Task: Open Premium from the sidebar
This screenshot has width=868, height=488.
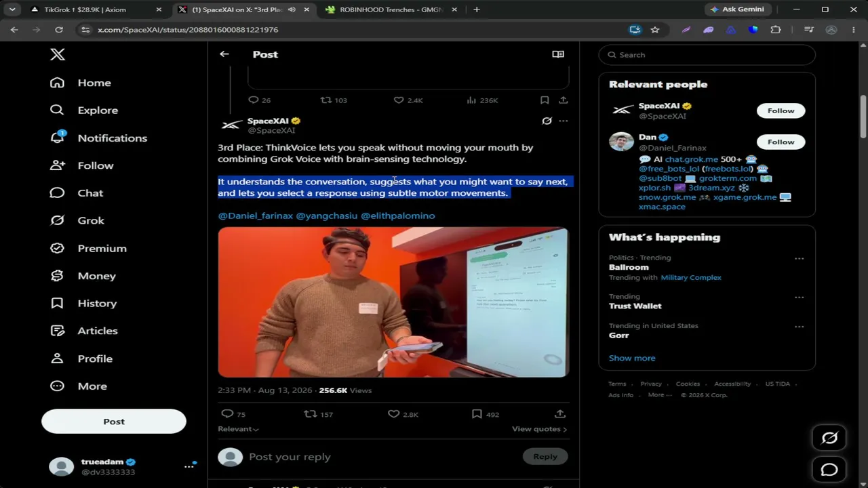Action: [88, 248]
